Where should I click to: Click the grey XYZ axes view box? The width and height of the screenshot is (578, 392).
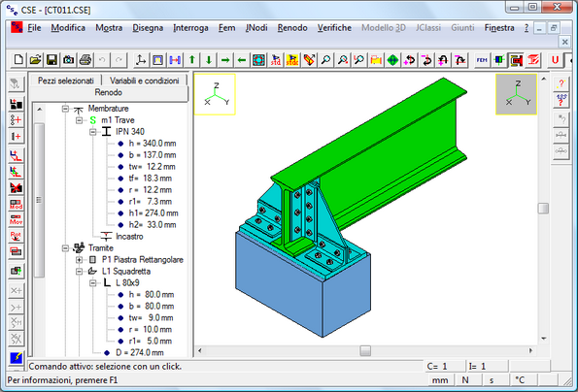tap(516, 94)
